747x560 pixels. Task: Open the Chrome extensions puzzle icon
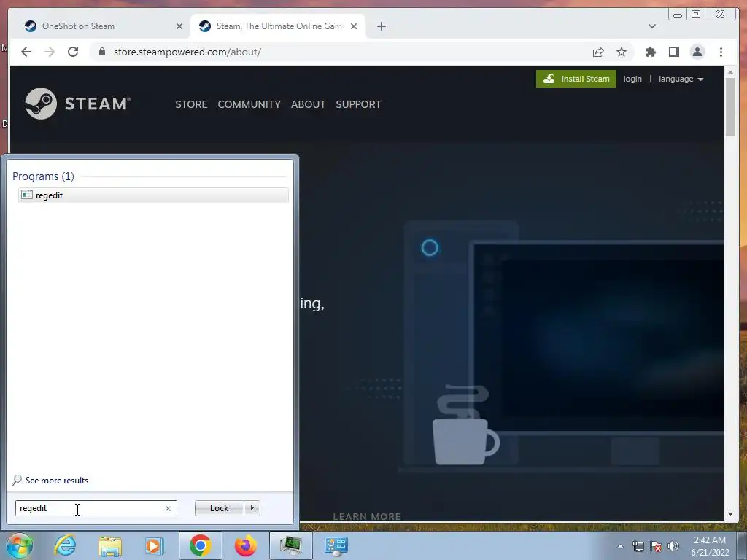coord(650,52)
